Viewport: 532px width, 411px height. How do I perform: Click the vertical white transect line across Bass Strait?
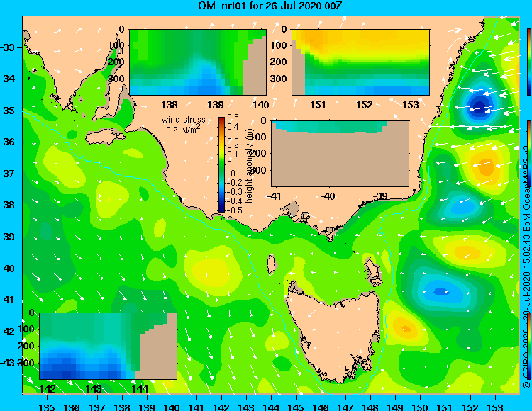click(321, 261)
